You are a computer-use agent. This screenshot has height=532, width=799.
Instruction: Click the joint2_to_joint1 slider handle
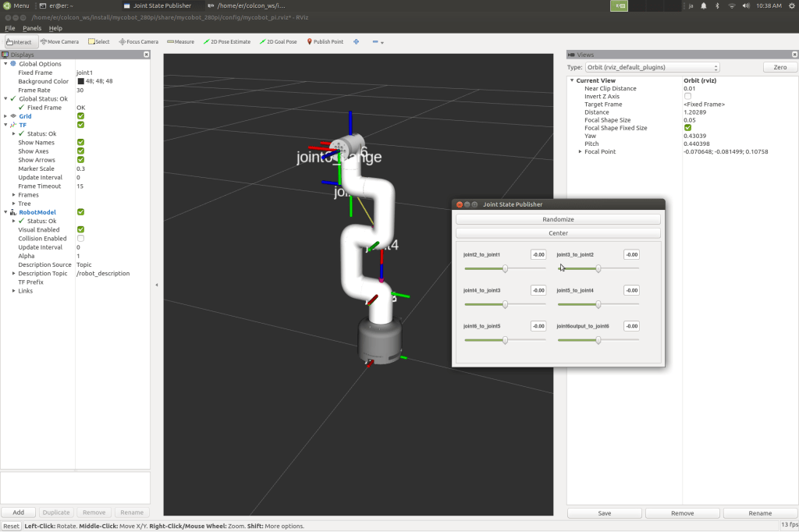505,268
